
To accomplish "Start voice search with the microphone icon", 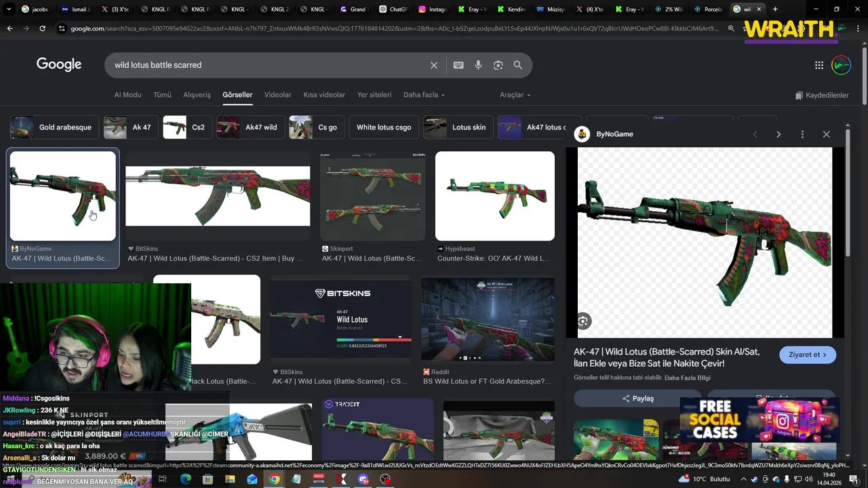I will point(478,65).
